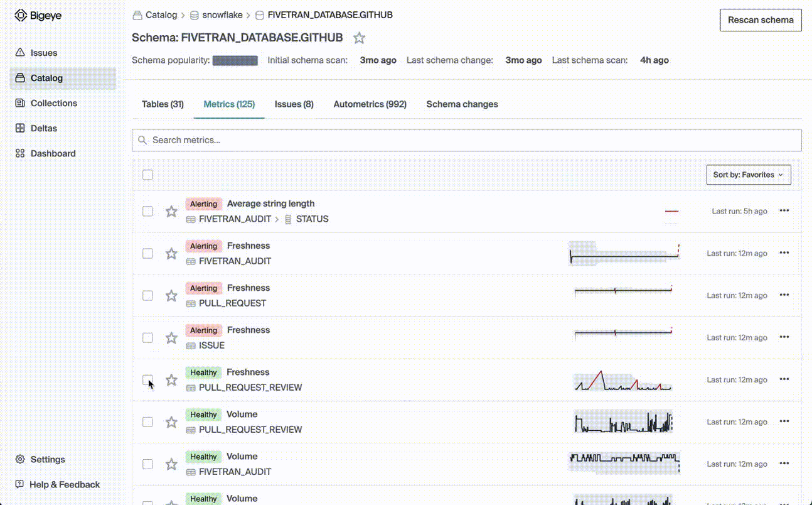Click the Dashboard grid icon in sidebar
The height and width of the screenshot is (505, 812).
click(x=20, y=153)
